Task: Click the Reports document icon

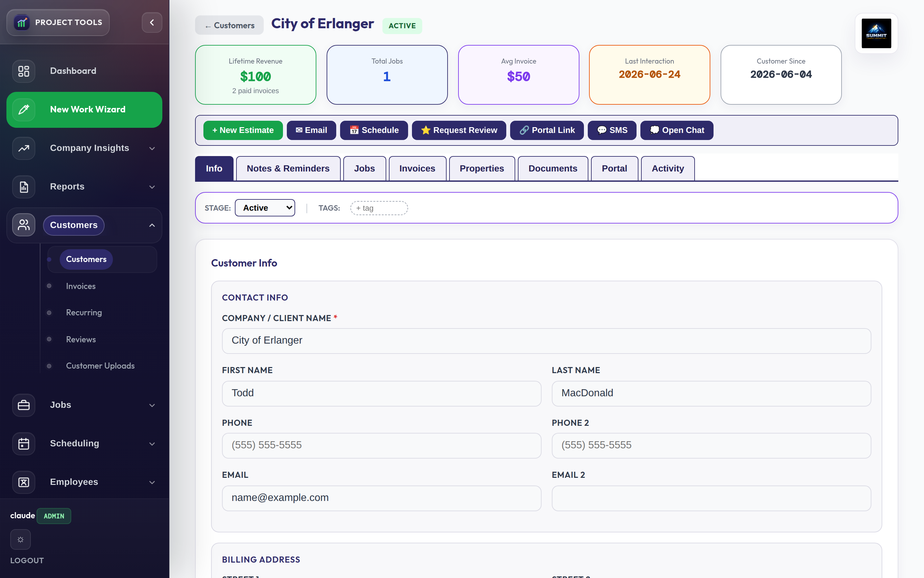Action: coord(24,187)
